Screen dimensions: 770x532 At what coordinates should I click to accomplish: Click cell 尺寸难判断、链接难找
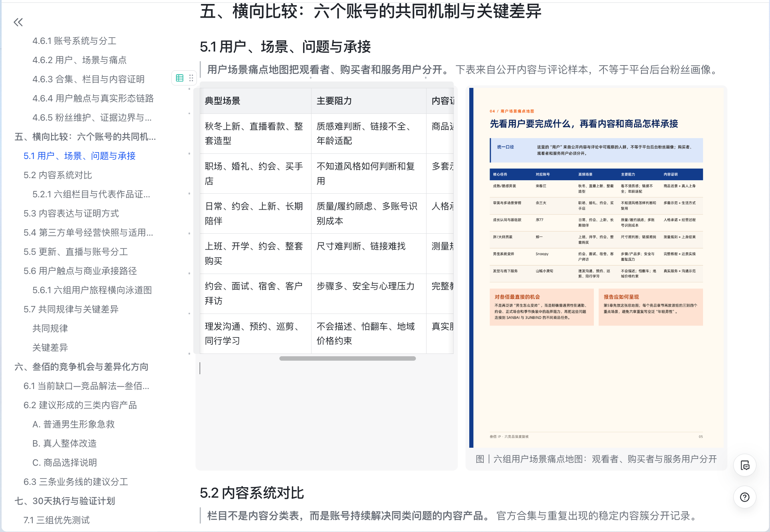point(369,254)
